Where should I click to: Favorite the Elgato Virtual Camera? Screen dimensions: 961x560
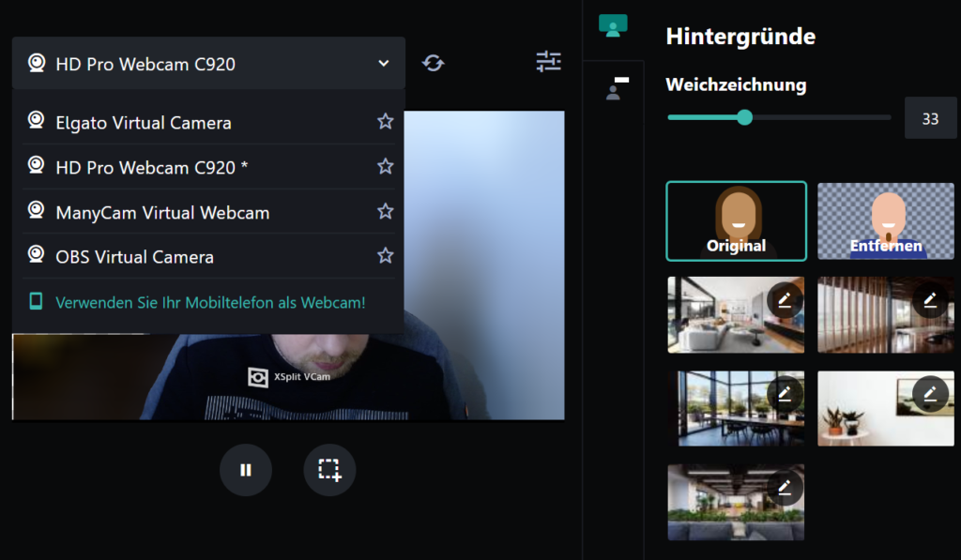coord(385,121)
